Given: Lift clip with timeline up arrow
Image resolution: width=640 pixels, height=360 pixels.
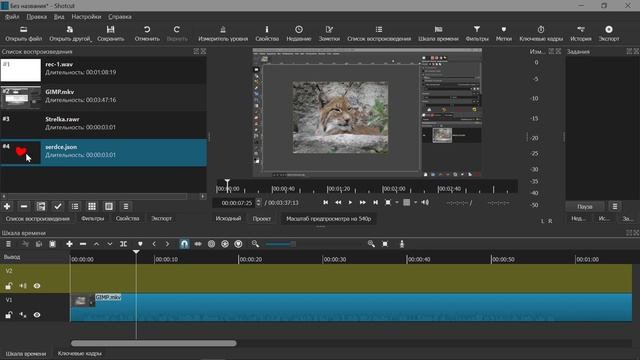Looking at the screenshot, I should tap(96, 244).
